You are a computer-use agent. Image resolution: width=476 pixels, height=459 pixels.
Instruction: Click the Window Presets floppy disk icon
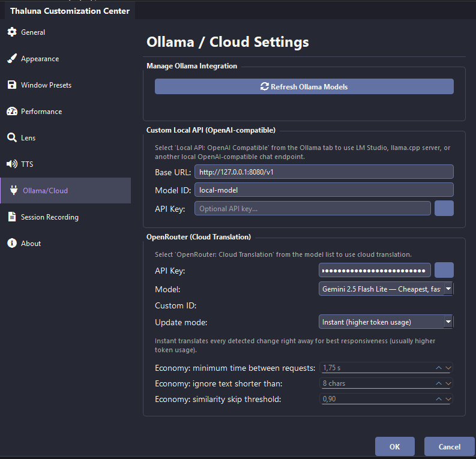12,85
